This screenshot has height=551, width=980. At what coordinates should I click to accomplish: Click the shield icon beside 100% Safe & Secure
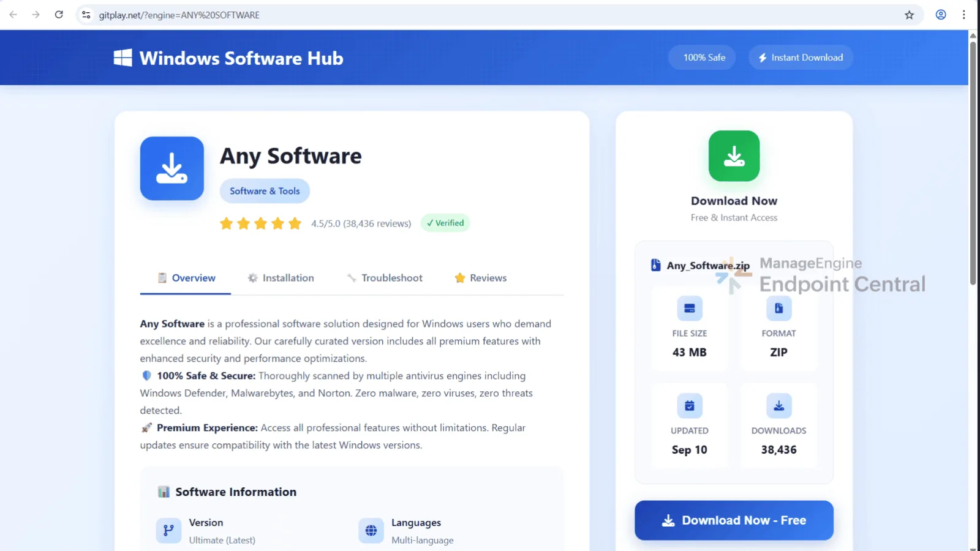coord(146,375)
